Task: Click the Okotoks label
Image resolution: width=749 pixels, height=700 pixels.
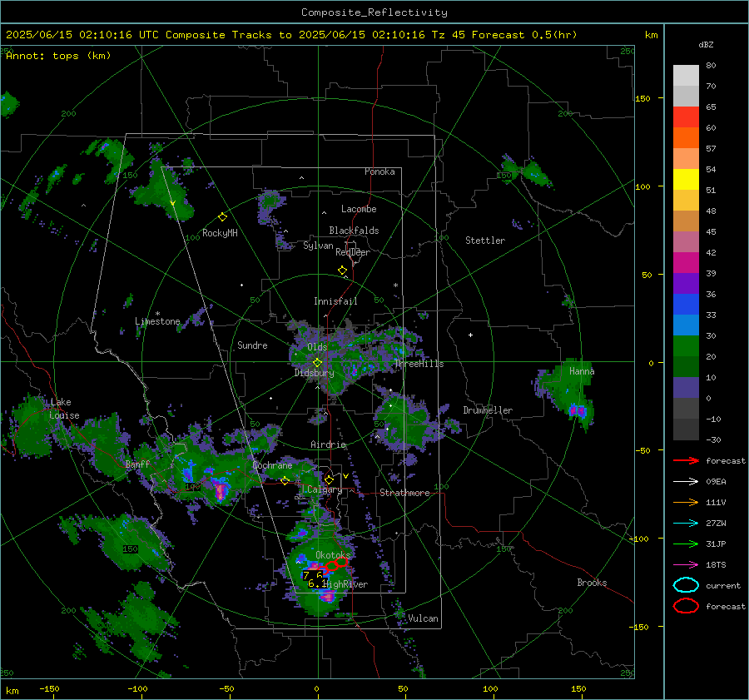Action: click(334, 554)
